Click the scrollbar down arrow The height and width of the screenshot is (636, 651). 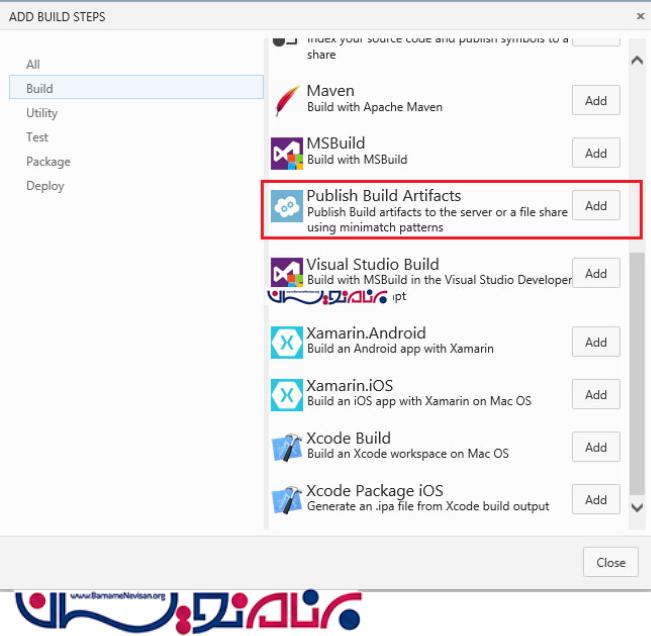637,507
